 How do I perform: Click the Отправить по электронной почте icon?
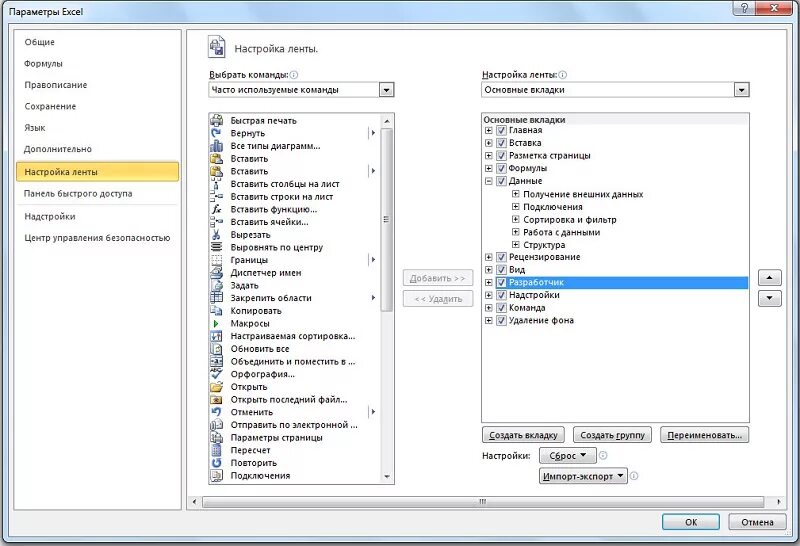point(216,425)
